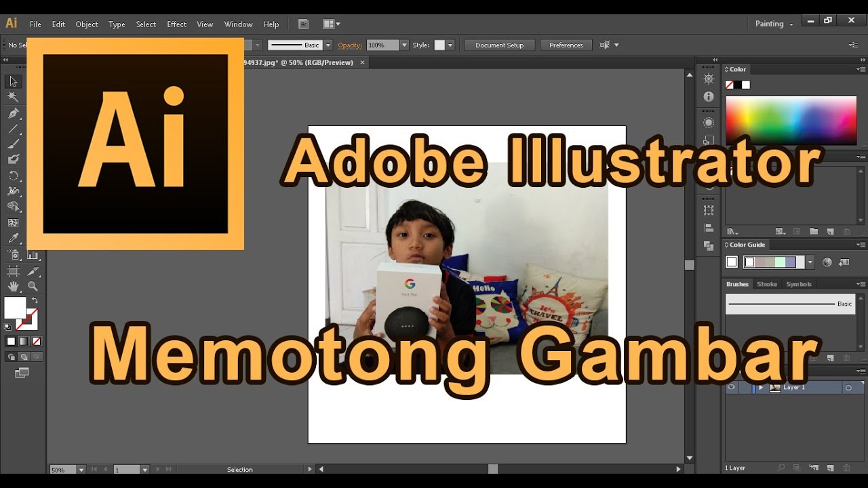The image size is (868, 488).
Task: Open the Object menu
Action: (87, 24)
